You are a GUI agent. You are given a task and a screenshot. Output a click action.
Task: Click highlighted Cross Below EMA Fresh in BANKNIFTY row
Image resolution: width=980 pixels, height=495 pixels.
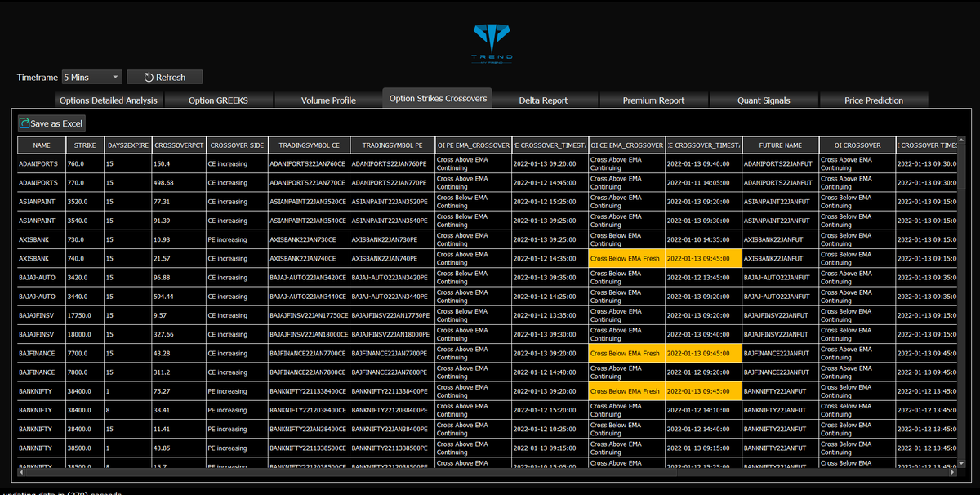[627, 391]
